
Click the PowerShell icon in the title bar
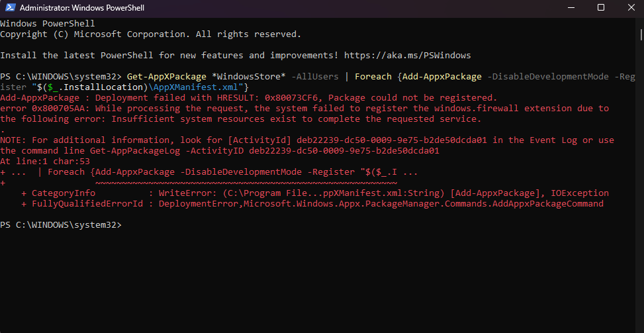9,9
